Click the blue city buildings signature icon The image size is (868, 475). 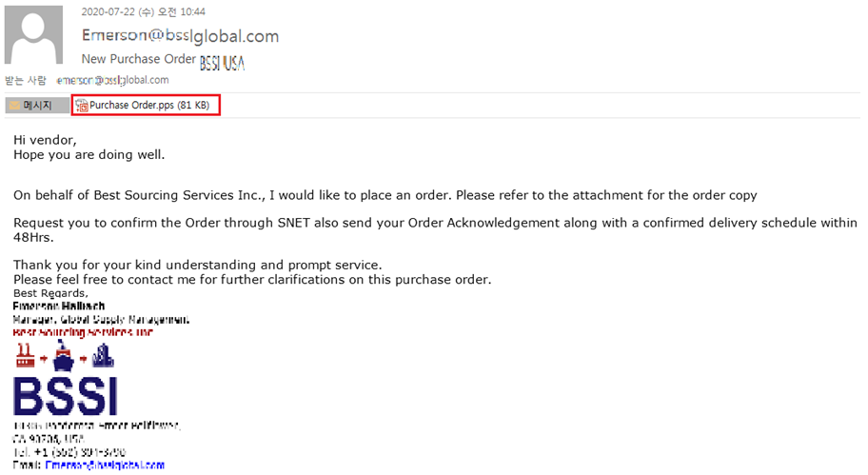point(103,356)
